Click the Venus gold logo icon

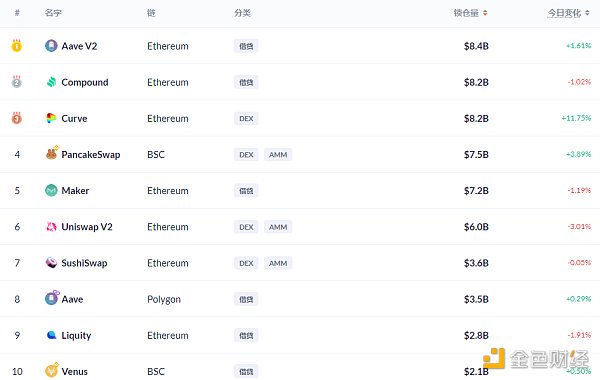click(52, 370)
